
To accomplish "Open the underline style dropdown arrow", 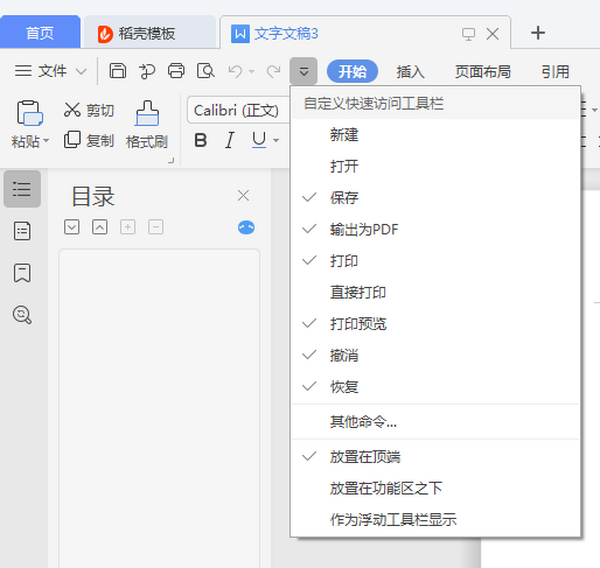I will pos(276,140).
